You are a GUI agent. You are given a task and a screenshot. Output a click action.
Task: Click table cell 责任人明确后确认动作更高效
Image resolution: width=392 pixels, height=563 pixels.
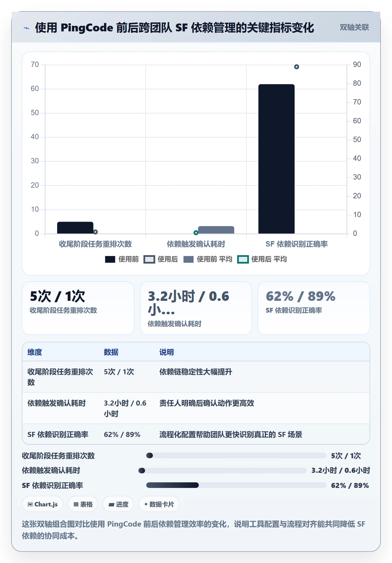207,403
